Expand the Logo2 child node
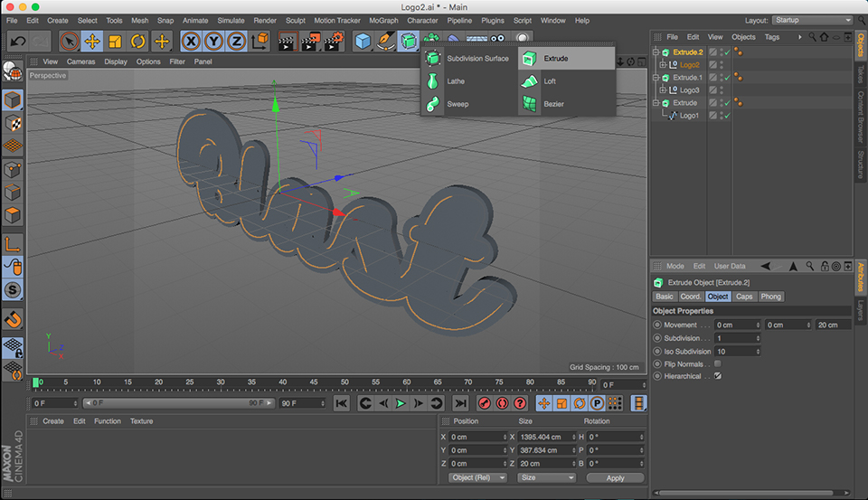The image size is (868, 500). (663, 65)
